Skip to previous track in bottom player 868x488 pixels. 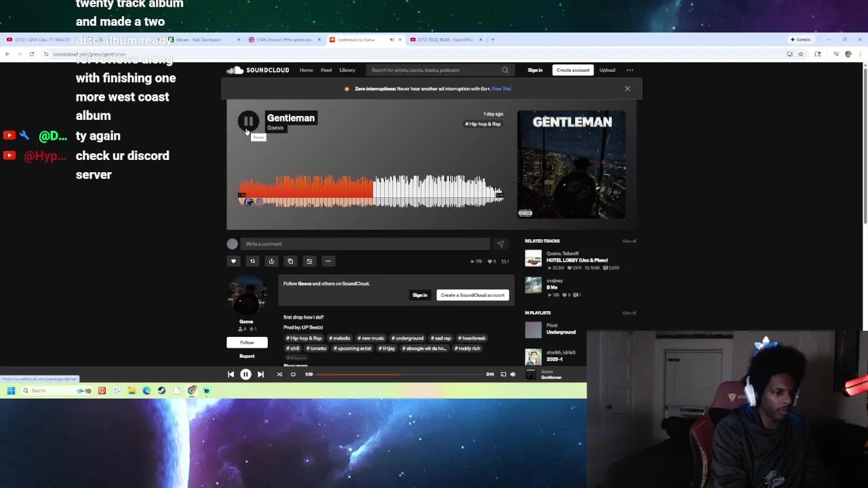(x=231, y=374)
